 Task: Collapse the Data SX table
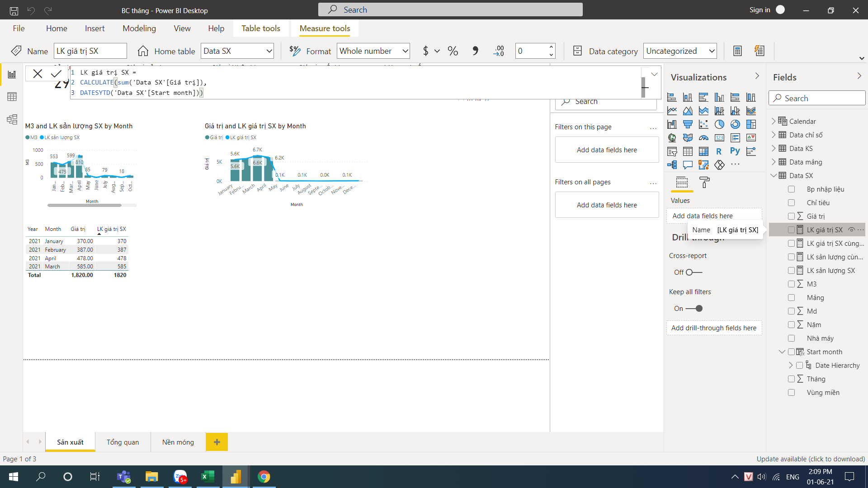[x=774, y=175]
